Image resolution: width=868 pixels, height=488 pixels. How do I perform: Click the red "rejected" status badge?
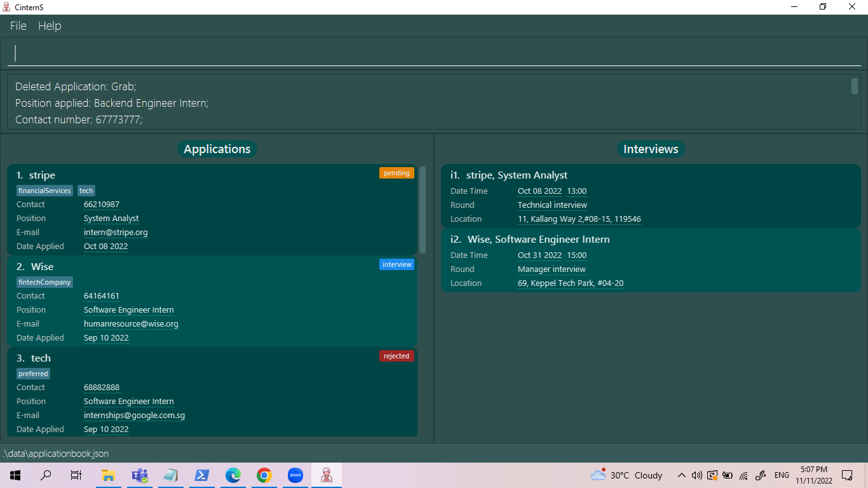coord(397,356)
